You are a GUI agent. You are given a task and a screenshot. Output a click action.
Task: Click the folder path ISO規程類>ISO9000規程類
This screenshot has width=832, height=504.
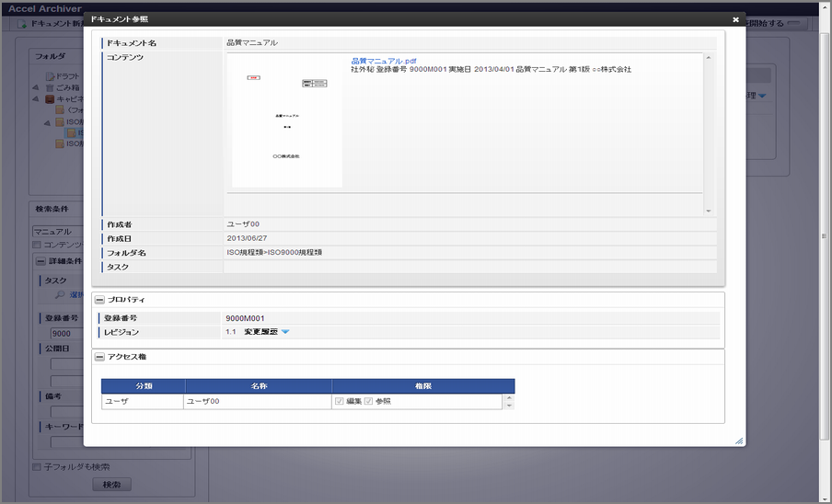[x=274, y=253]
